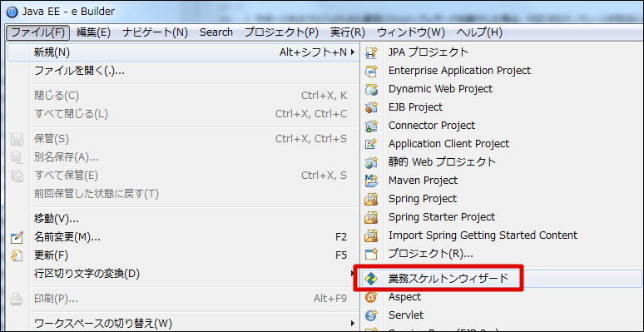
Task: Open the ヘルプ(H) menu
Action: pyautogui.click(x=479, y=32)
